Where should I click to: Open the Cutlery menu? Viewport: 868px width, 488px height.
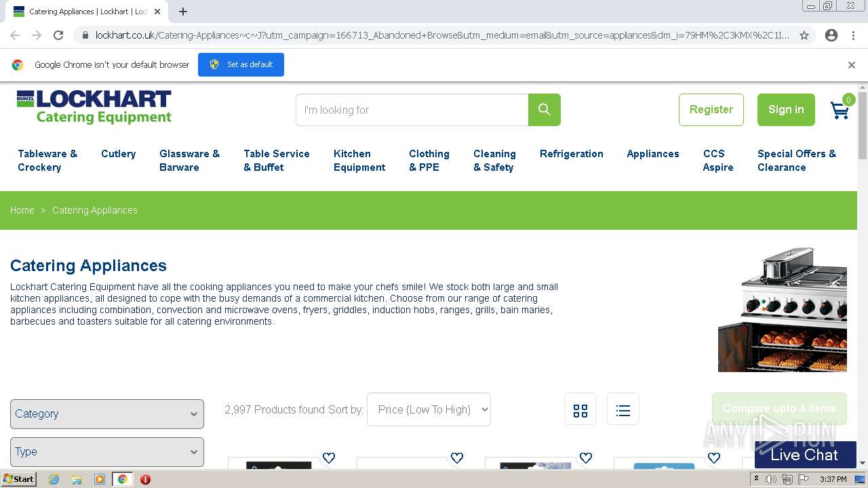[119, 154]
